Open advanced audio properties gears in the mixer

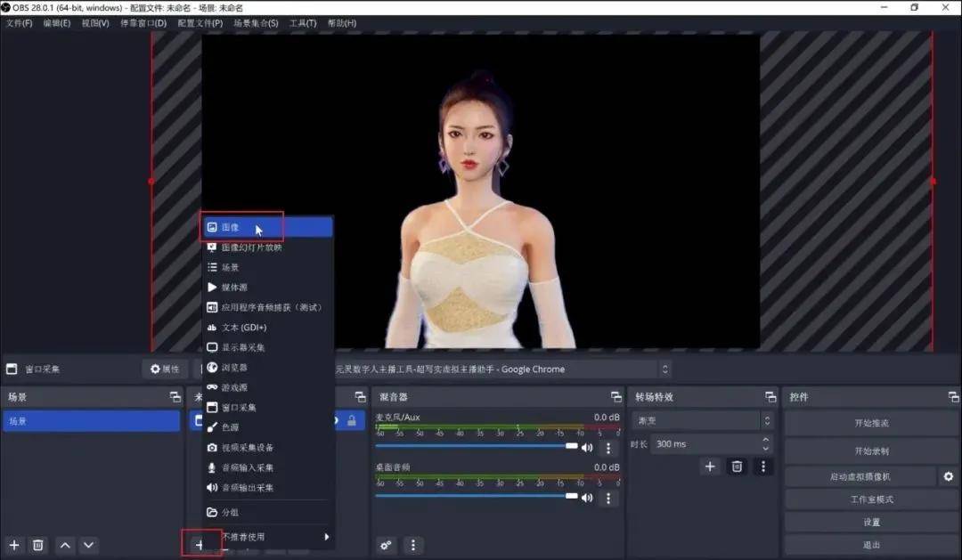tap(386, 545)
